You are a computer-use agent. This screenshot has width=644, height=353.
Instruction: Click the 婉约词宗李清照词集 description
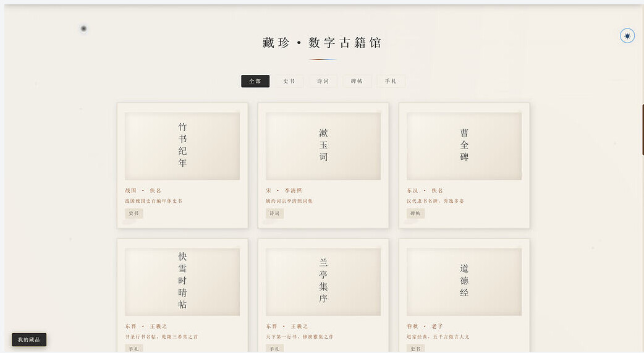pyautogui.click(x=289, y=201)
